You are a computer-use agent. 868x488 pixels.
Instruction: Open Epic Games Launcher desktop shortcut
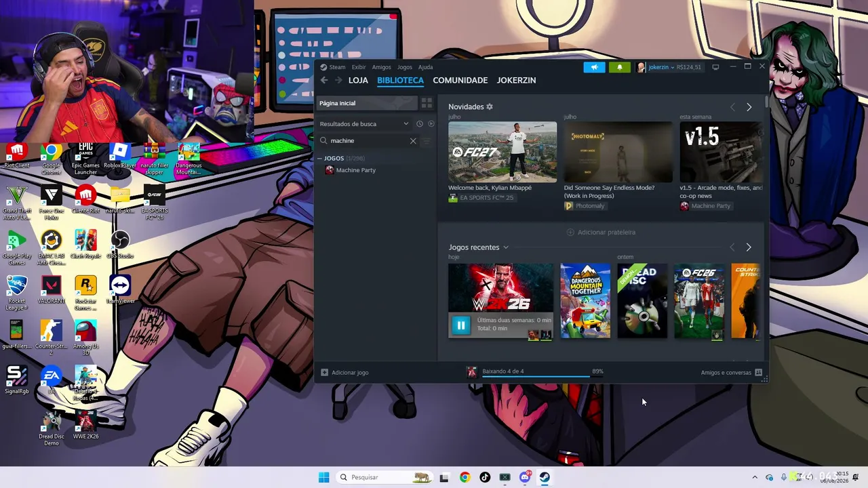(x=85, y=159)
